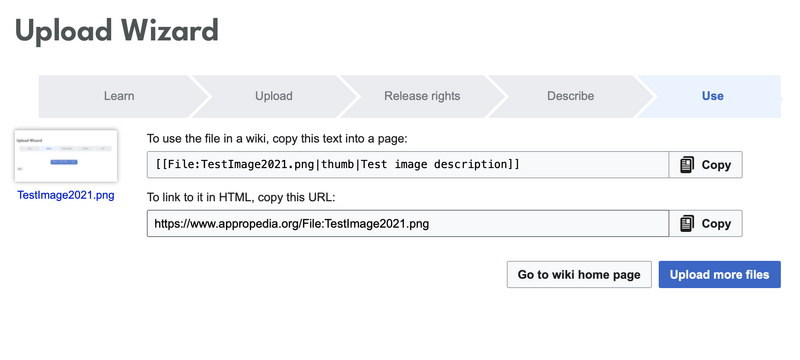Image resolution: width=800 pixels, height=360 pixels.
Task: Open the uploaded image thumbnail preview
Action: (x=66, y=156)
